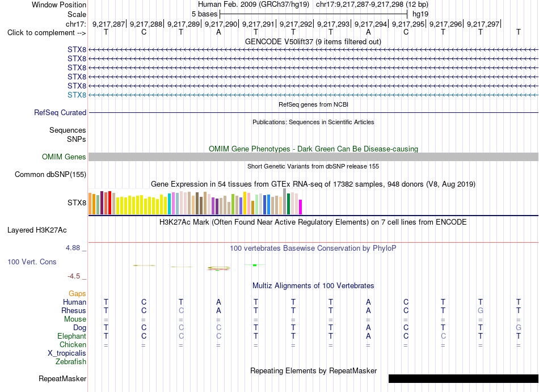Click the G mismatch in the Dog row

click(519, 328)
